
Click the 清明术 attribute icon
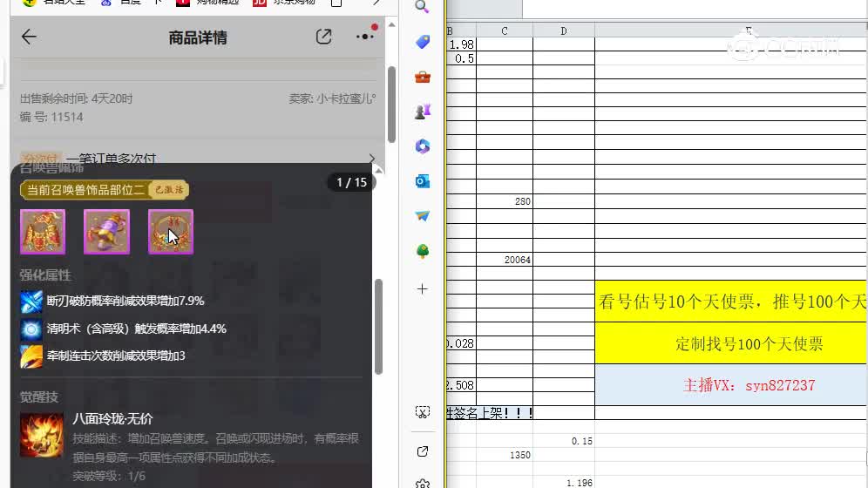[31, 329]
